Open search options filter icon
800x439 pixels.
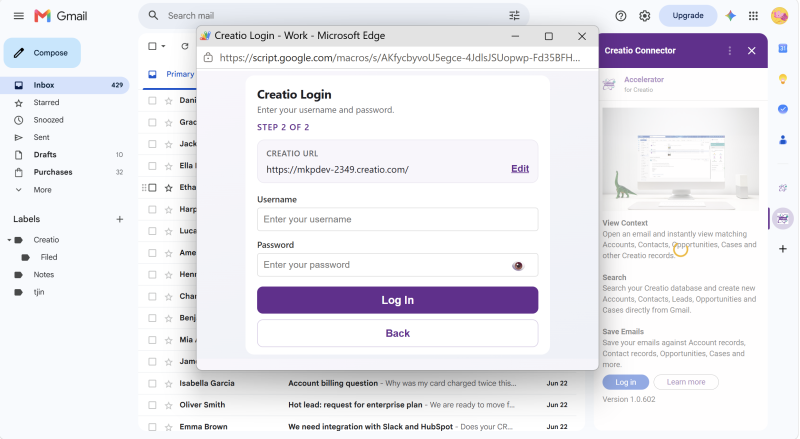point(514,16)
